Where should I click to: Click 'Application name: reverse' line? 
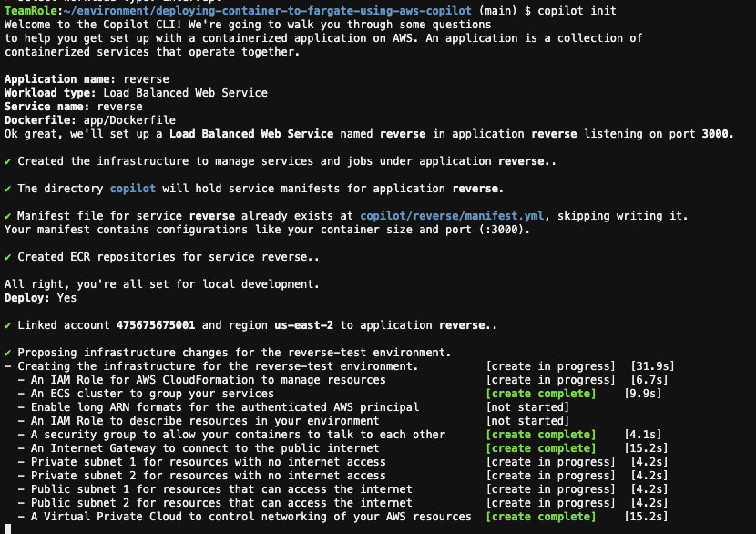pos(87,79)
